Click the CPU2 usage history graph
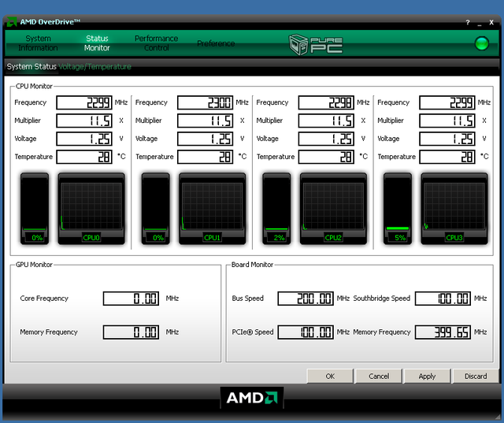This screenshot has width=504, height=423. tap(333, 208)
